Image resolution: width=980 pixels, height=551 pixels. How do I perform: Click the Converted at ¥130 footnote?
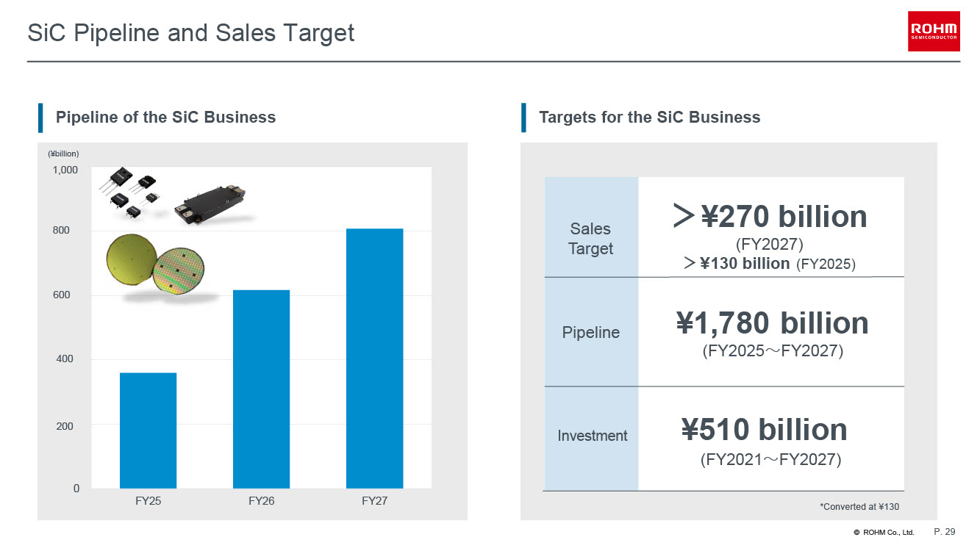[x=859, y=506]
